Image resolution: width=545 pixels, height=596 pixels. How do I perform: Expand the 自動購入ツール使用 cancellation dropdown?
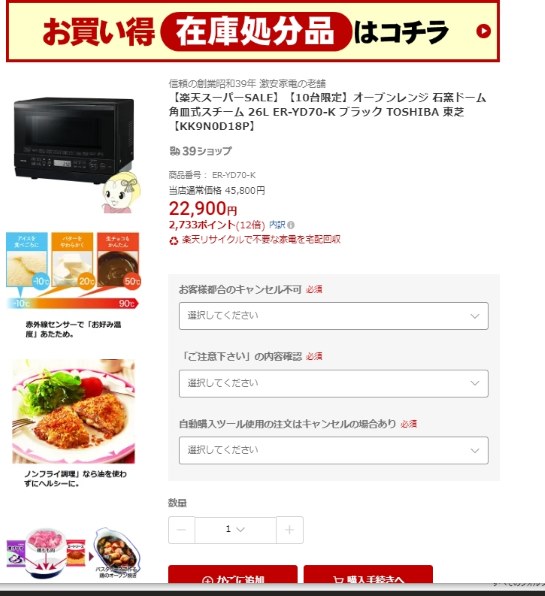coord(334,450)
